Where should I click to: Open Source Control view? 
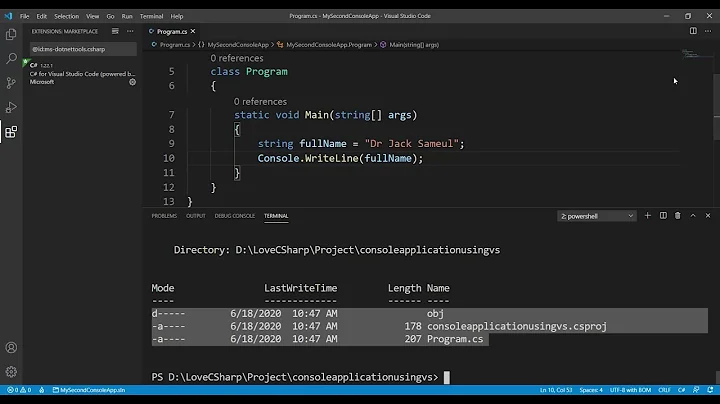coord(11,83)
